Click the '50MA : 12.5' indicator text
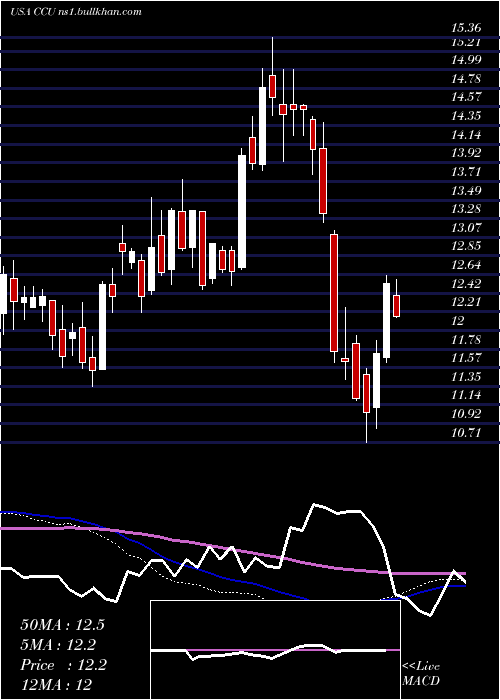Viewport: 500px width, 700px height. (62, 625)
